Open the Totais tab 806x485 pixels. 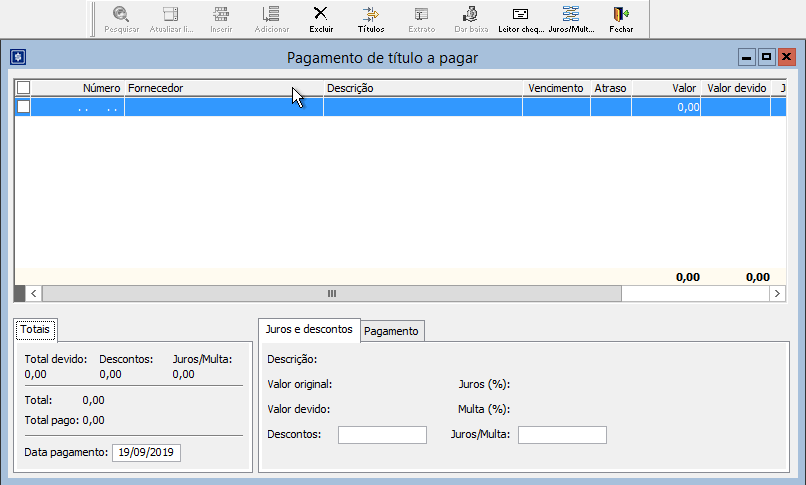pos(37,329)
